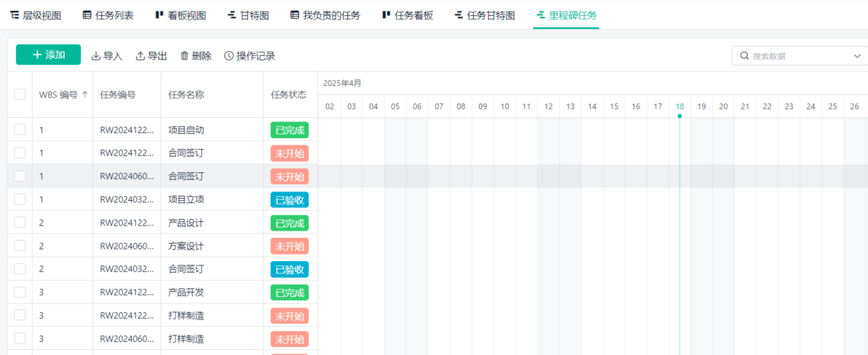
Task: Click date 25 in Gantt header
Action: point(833,106)
